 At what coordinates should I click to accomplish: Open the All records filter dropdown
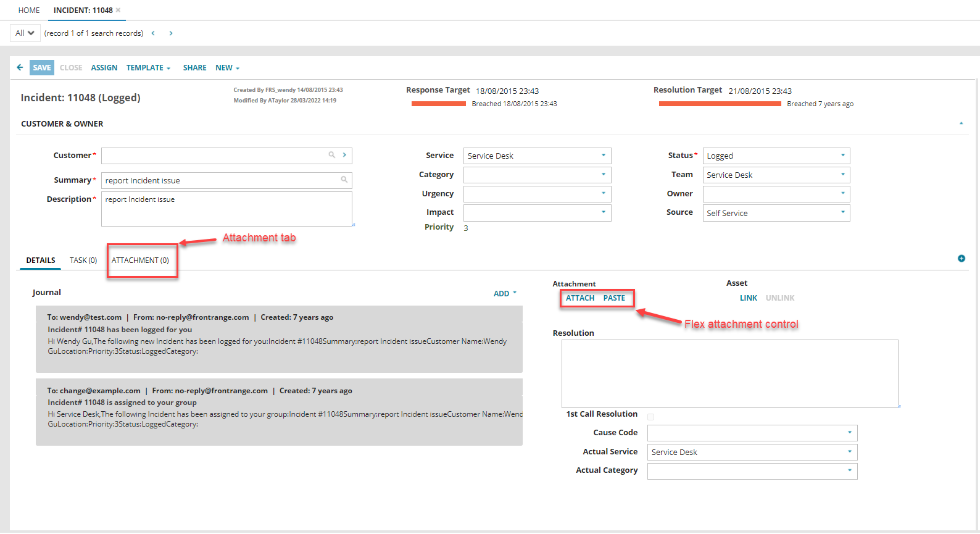click(25, 33)
